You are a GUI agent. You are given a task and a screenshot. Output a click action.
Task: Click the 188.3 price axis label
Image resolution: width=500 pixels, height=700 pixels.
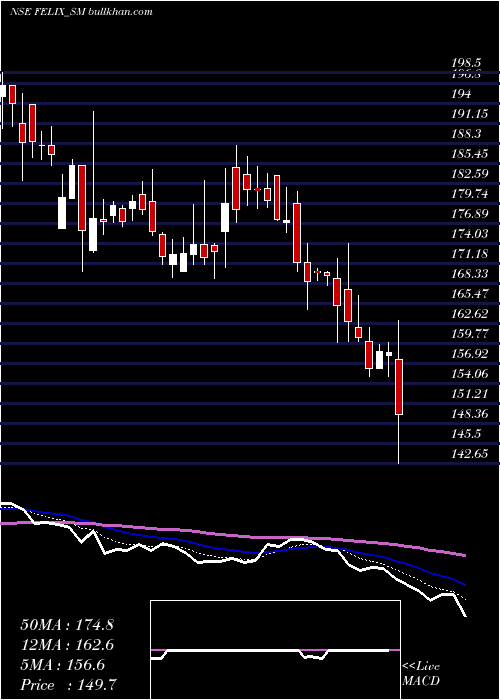[466, 134]
